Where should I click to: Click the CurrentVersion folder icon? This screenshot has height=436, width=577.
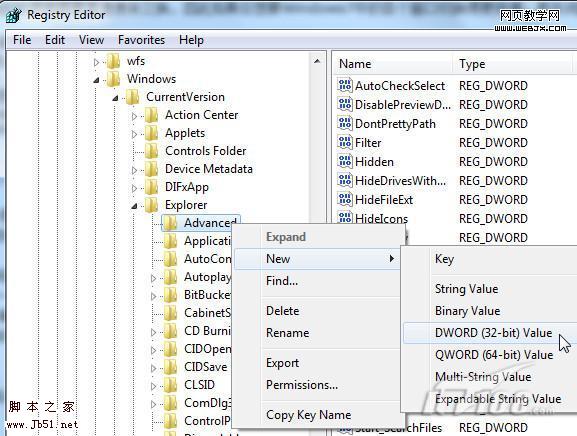coord(132,97)
